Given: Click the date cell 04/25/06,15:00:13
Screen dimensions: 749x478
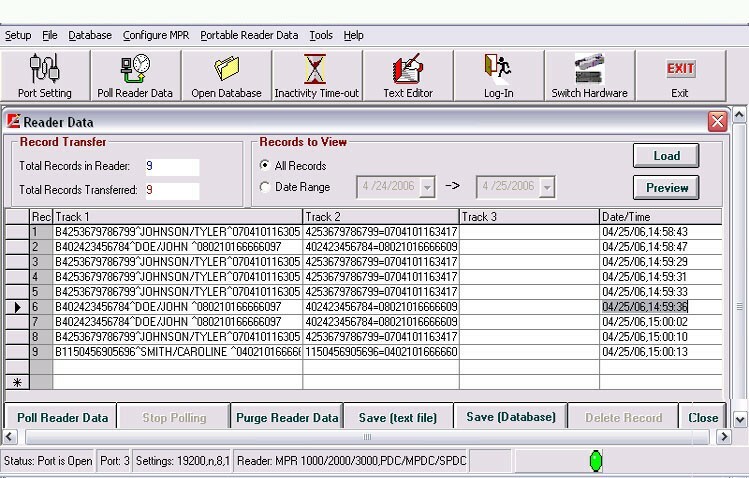Looking at the screenshot, I should pos(661,352).
